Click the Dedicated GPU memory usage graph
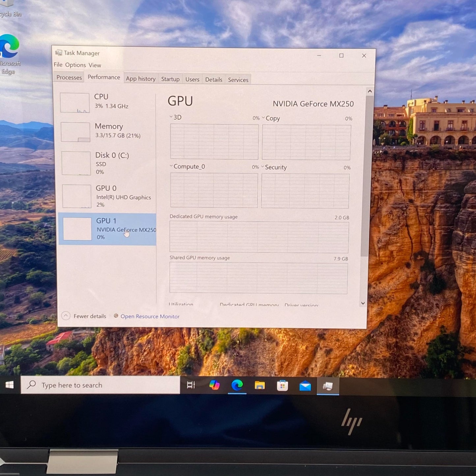This screenshot has width=476, height=476. [259, 237]
